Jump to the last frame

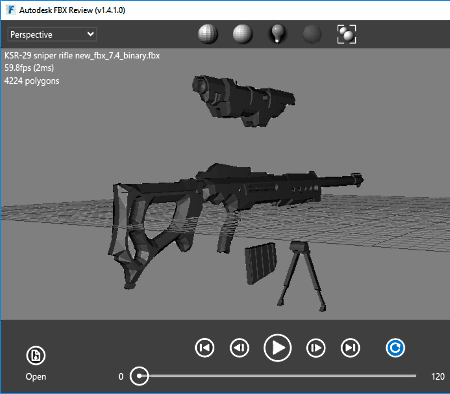350,348
